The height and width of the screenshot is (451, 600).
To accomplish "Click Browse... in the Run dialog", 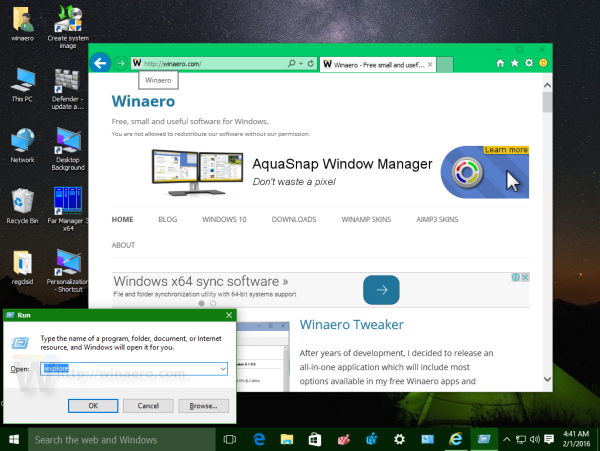I will click(204, 406).
